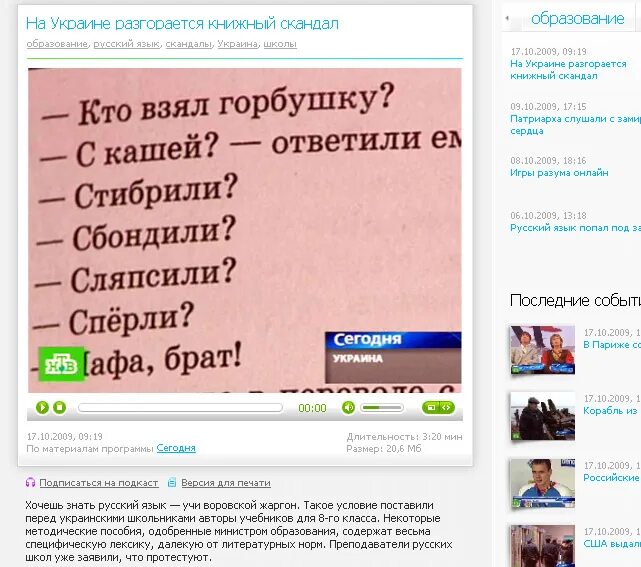Image resolution: width=641 pixels, height=567 pixels.
Task: Open the 'США выдали' latest events link
Action: tap(612, 544)
